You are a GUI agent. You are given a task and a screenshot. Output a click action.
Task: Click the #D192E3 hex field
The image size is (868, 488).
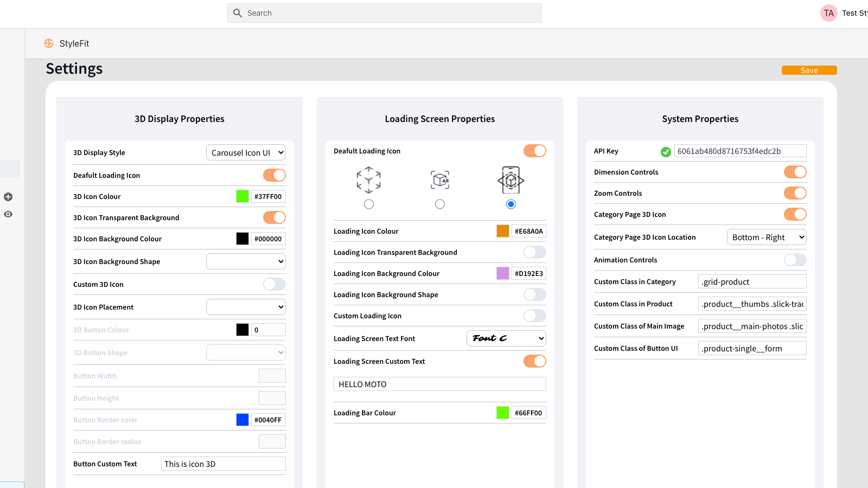pos(529,273)
